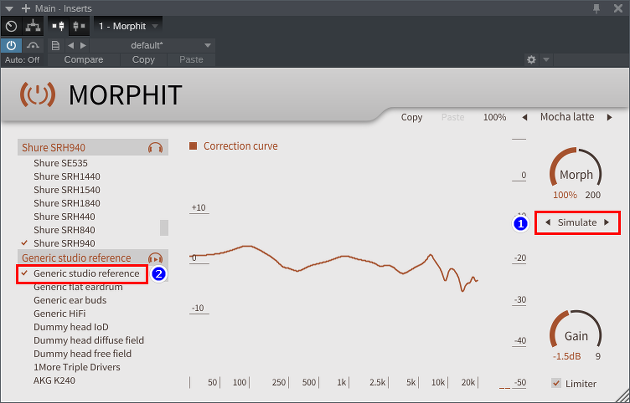Open the settings gear icon
Image resolution: width=630 pixels, height=403 pixels.
tap(531, 60)
